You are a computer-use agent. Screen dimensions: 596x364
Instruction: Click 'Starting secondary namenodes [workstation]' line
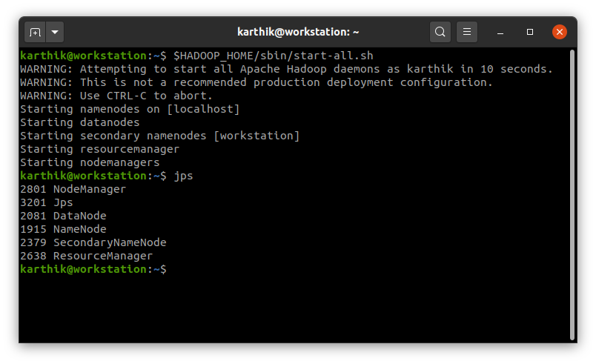(x=160, y=136)
